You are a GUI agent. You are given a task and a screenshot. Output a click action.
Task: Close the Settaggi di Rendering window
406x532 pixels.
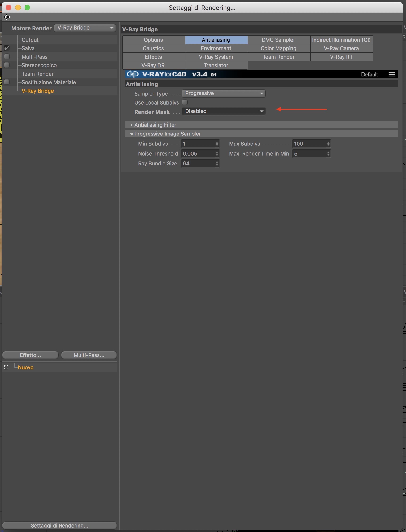click(8, 8)
